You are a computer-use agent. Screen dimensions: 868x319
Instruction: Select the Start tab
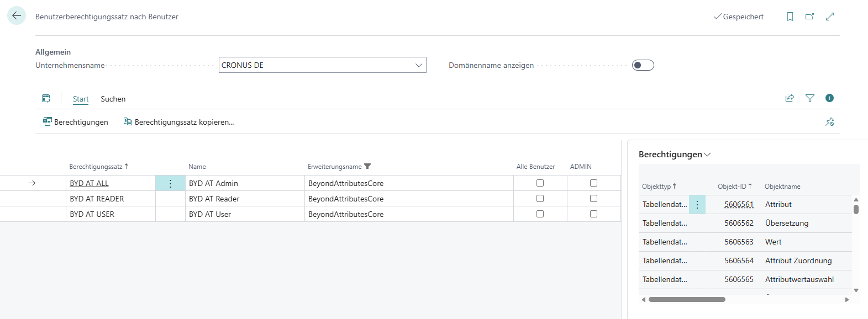click(x=81, y=99)
